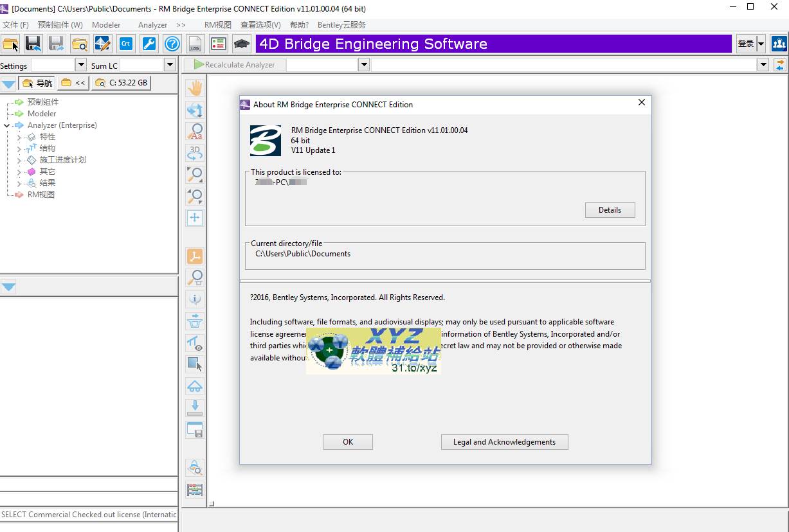789x532 pixels.
Task: Open the folder browse with magnifier icon
Action: 80,44
